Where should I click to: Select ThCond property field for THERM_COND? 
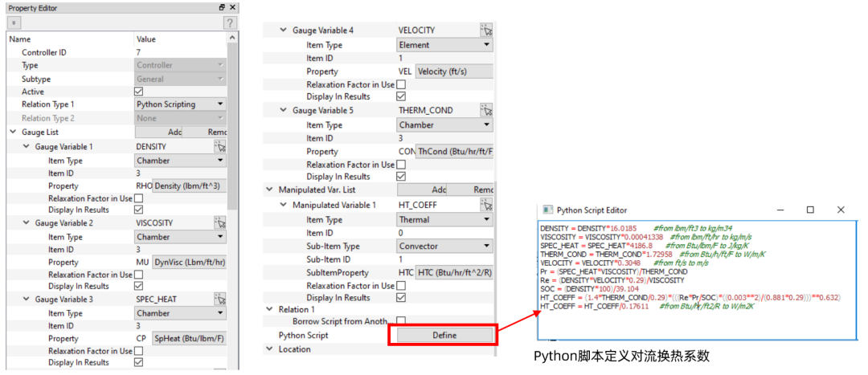click(x=454, y=152)
